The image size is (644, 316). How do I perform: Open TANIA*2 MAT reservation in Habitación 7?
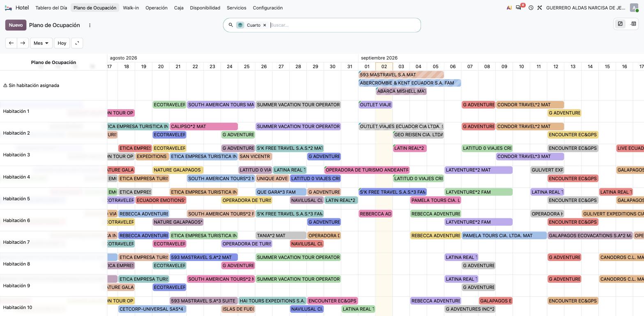click(x=281, y=236)
